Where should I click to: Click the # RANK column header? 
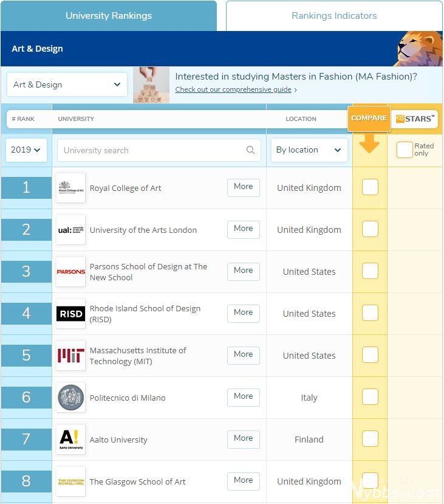coord(23,119)
